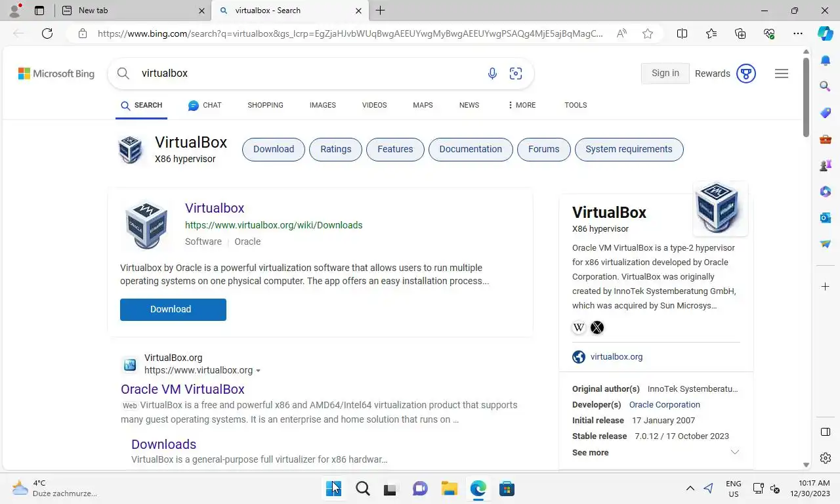The image size is (840, 504).
Task: Sign in to Bing
Action: [665, 73]
